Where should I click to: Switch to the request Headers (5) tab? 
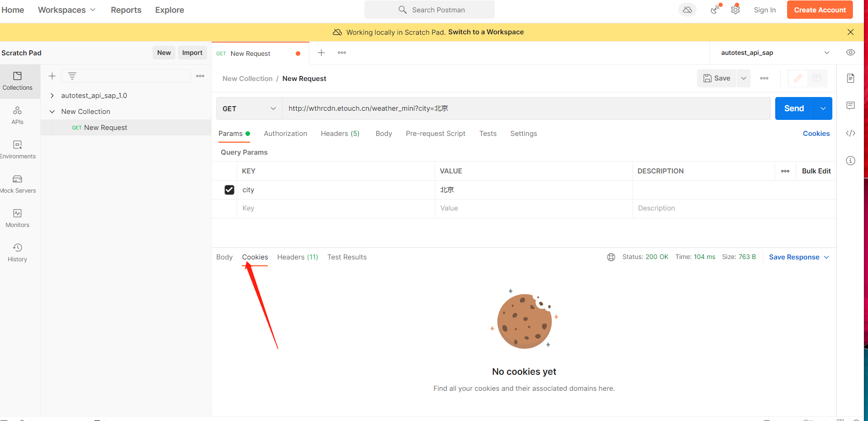(x=340, y=134)
